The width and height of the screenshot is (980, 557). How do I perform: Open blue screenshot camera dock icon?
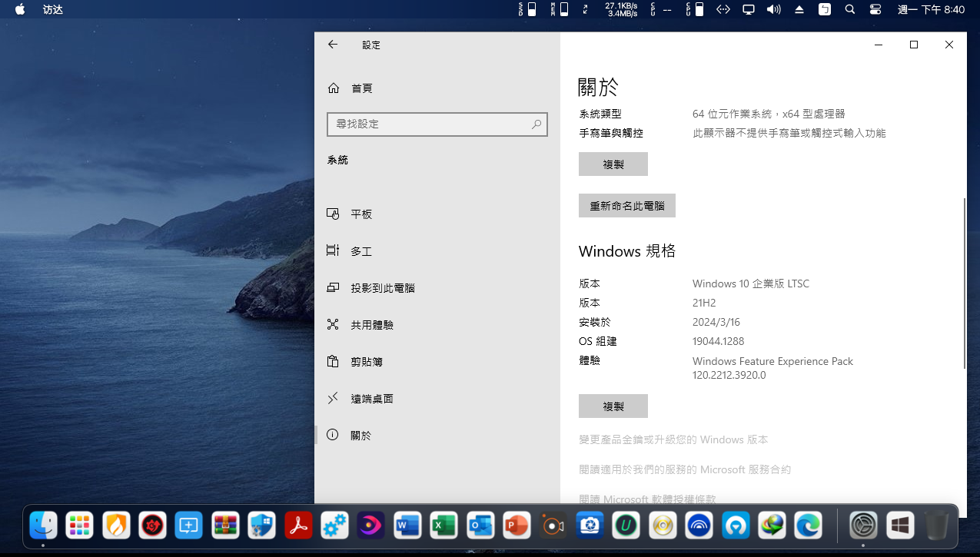590,526
